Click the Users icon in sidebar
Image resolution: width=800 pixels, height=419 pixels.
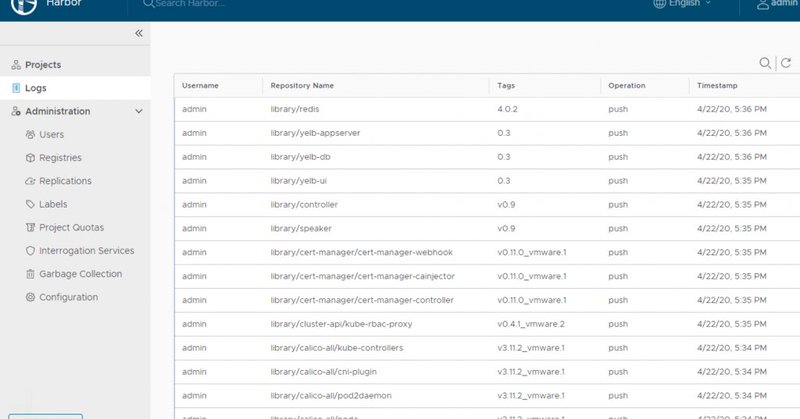click(x=30, y=134)
